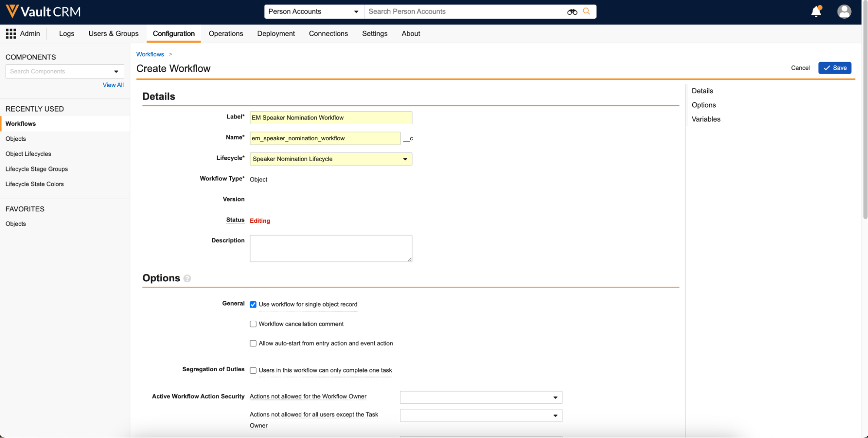Enable Workflow cancellation comment checkbox
The width and height of the screenshot is (868, 438).
(x=253, y=324)
